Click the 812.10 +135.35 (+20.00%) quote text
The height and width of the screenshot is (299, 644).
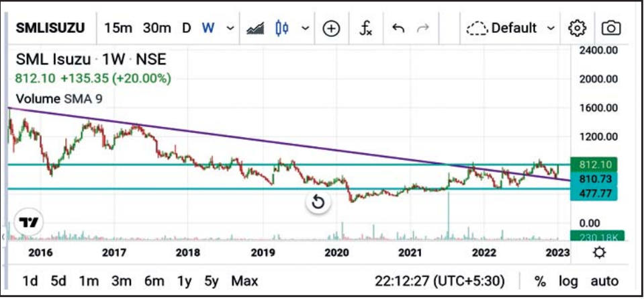pos(93,79)
